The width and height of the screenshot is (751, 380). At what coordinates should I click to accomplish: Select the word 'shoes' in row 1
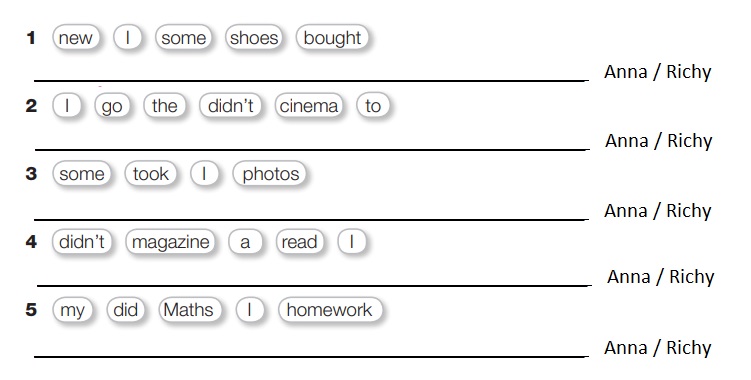(254, 38)
